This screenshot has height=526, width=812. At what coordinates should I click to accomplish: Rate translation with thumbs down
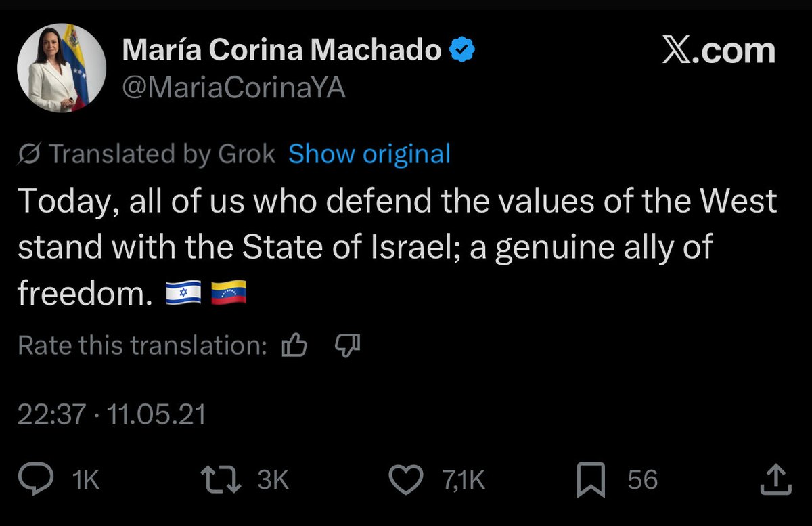tap(348, 347)
